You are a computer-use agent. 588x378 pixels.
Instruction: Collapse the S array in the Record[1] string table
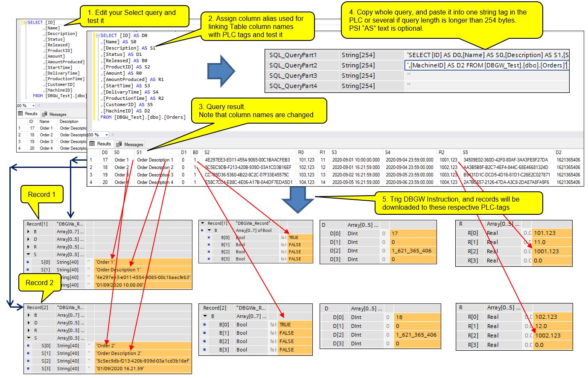click(29, 255)
